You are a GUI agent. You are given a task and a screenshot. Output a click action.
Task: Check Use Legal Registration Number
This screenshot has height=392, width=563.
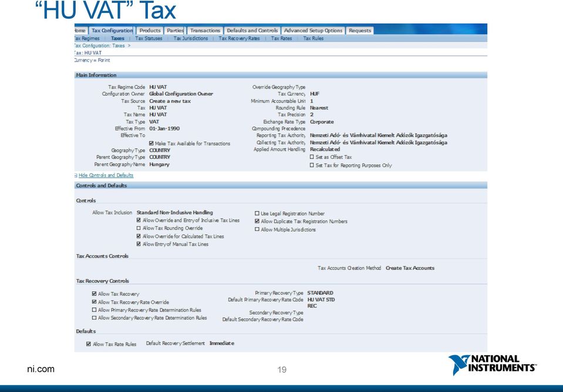[x=257, y=213]
